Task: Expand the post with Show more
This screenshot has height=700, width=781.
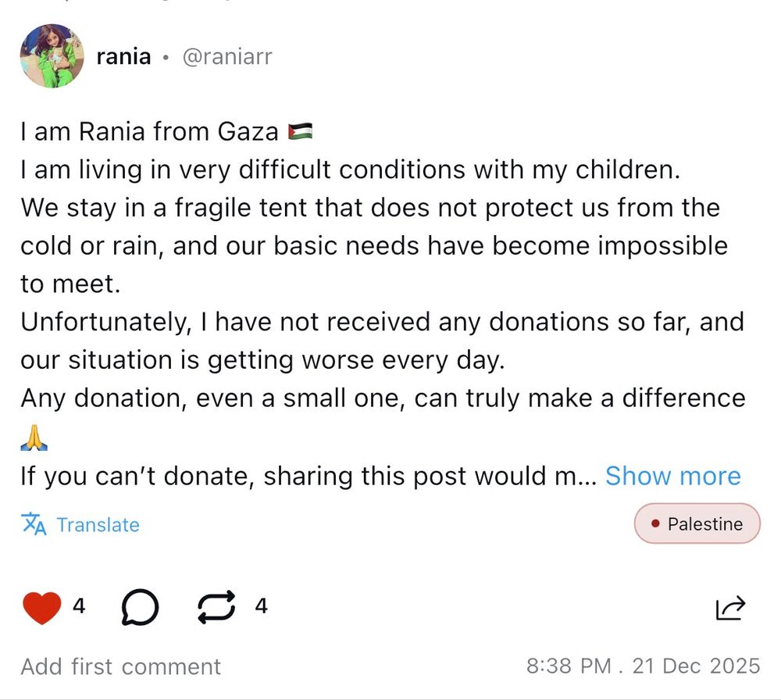Action: pyautogui.click(x=672, y=476)
